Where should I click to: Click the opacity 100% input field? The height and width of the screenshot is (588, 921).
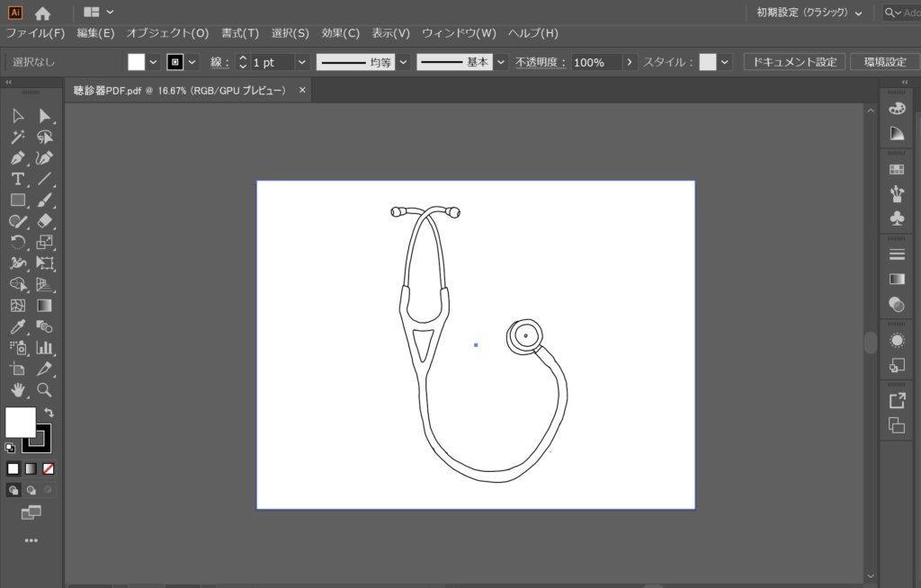(x=596, y=62)
